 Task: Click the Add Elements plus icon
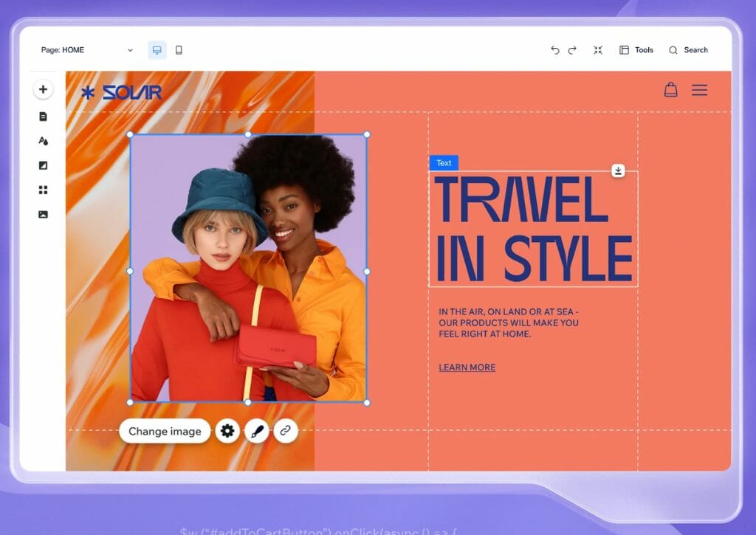[43, 89]
